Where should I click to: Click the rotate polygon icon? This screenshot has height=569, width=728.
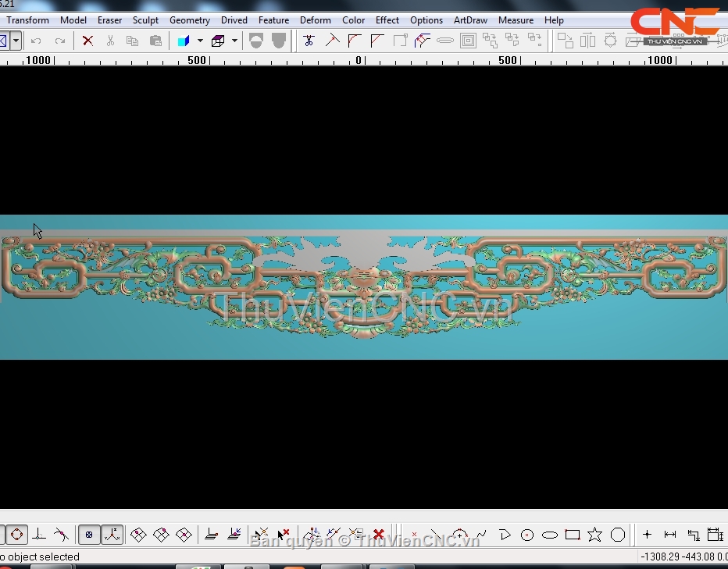[x=611, y=41]
